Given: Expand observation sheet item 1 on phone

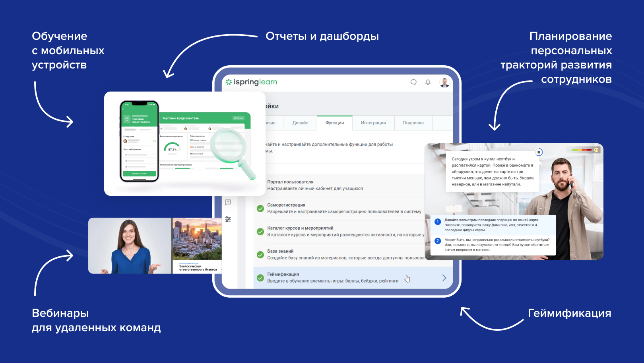Looking at the screenshot, I should pyautogui.click(x=139, y=155).
